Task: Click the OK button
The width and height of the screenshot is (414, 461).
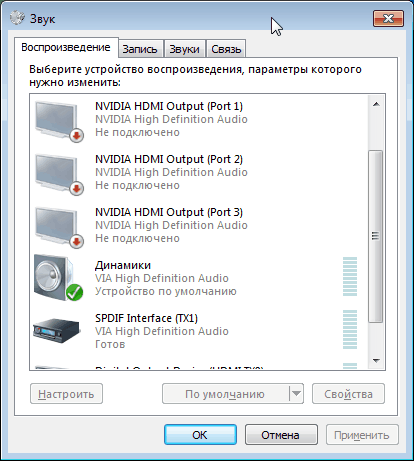Action: point(200,435)
